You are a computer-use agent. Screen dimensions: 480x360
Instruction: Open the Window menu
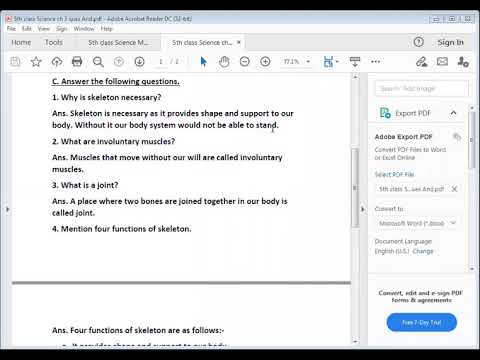(x=84, y=29)
